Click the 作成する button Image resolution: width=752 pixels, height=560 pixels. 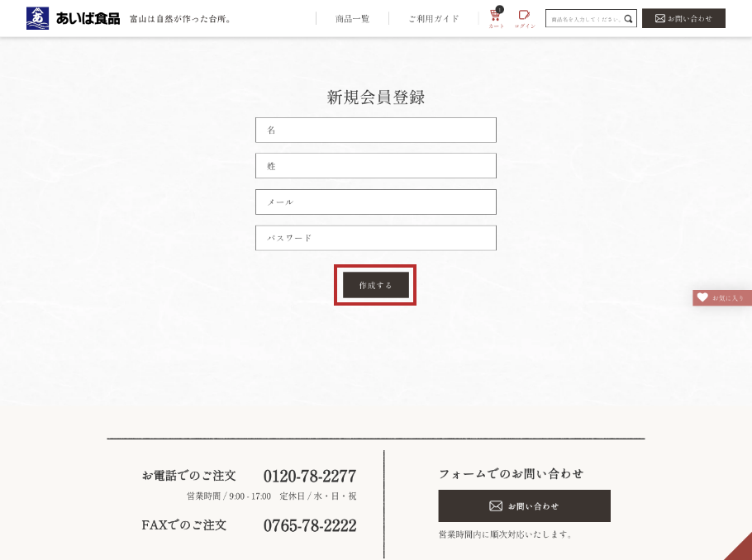(375, 285)
